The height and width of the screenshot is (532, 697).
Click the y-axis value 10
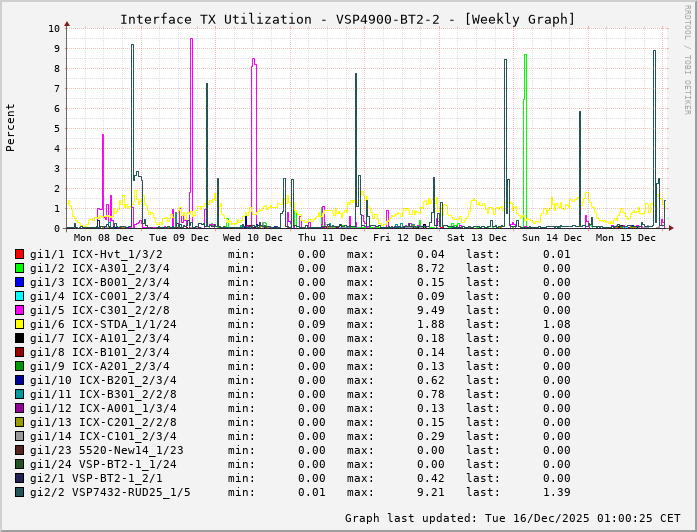pyautogui.click(x=54, y=28)
